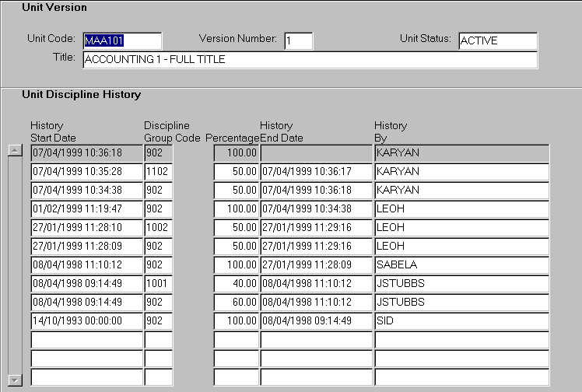This screenshot has width=582, height=392.
Task: Click History By cell showing SABELA
Action: [461, 265]
